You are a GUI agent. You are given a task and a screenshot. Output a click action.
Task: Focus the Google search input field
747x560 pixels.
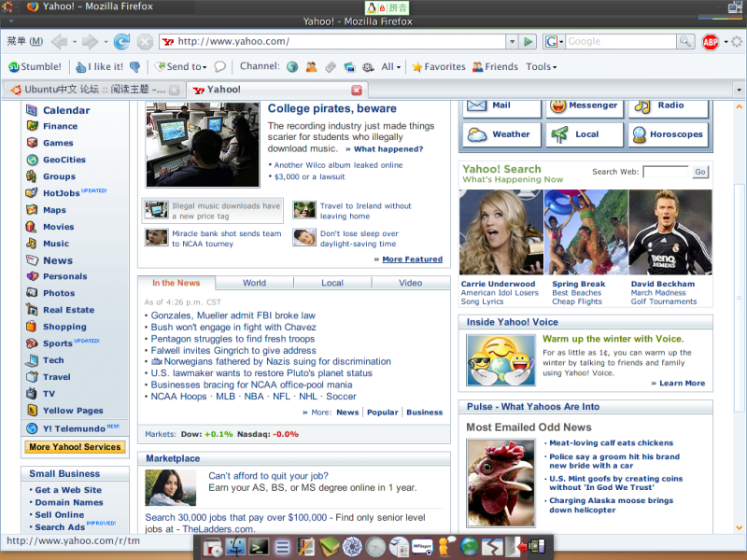(x=621, y=41)
